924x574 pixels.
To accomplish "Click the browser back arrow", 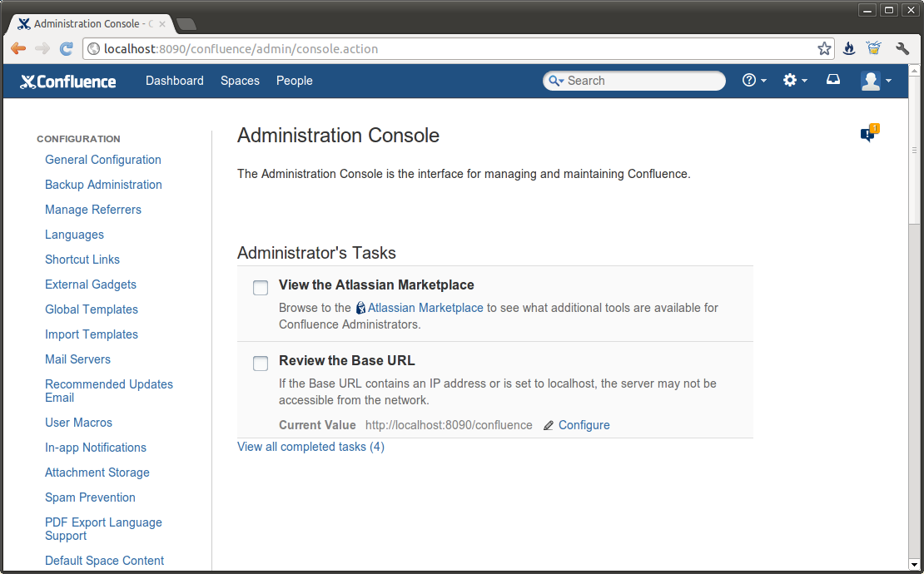I will coord(18,49).
